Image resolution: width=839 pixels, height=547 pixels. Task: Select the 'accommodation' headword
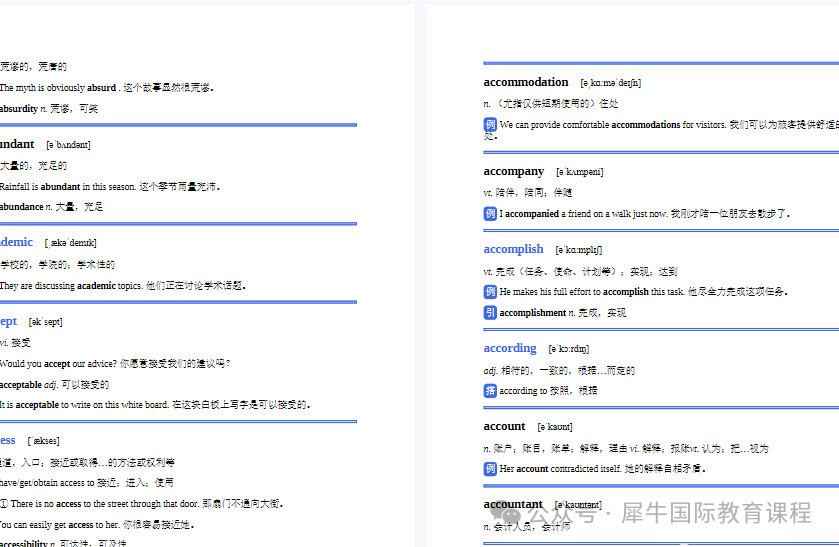coord(525,82)
